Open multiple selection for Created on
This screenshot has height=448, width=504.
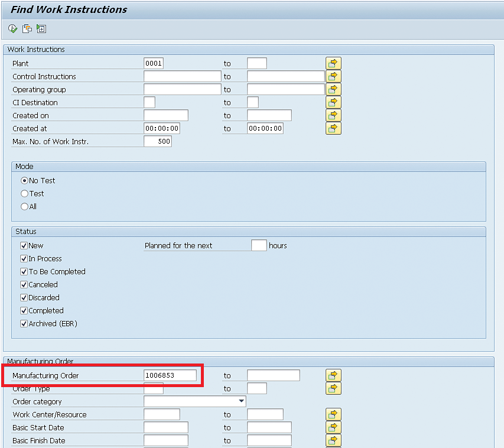point(333,115)
